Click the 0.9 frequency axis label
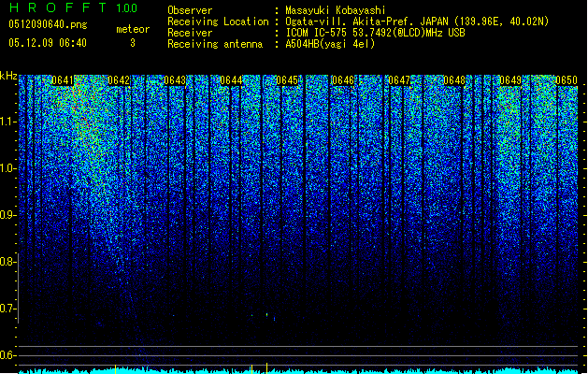 pos(7,215)
